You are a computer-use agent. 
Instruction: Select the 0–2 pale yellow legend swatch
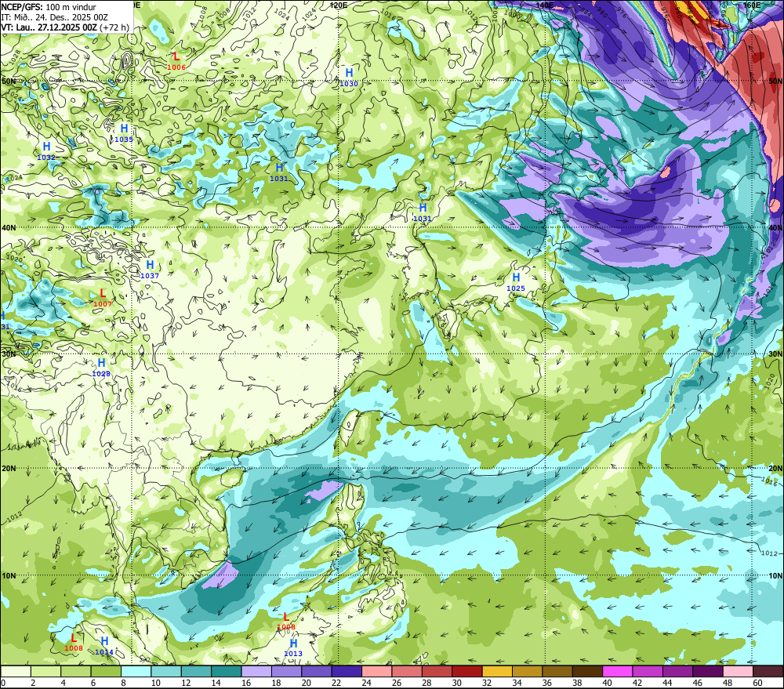(x=16, y=671)
